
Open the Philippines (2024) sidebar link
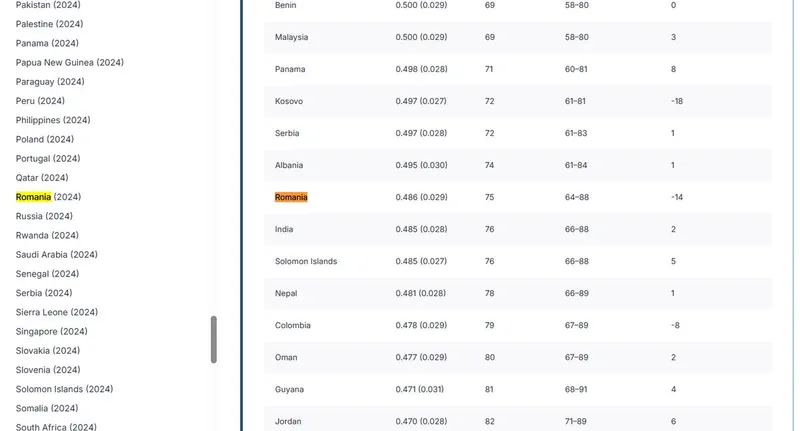point(52,120)
